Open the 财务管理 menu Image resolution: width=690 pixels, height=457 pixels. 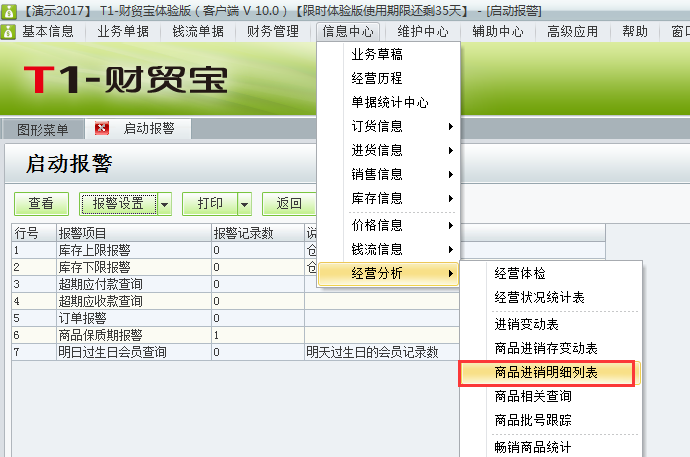click(273, 32)
